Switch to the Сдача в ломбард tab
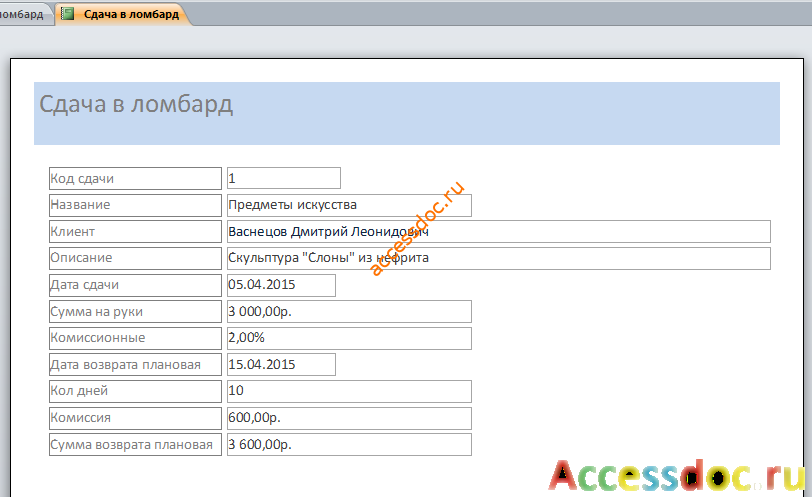The width and height of the screenshot is (812, 497). 123,14
